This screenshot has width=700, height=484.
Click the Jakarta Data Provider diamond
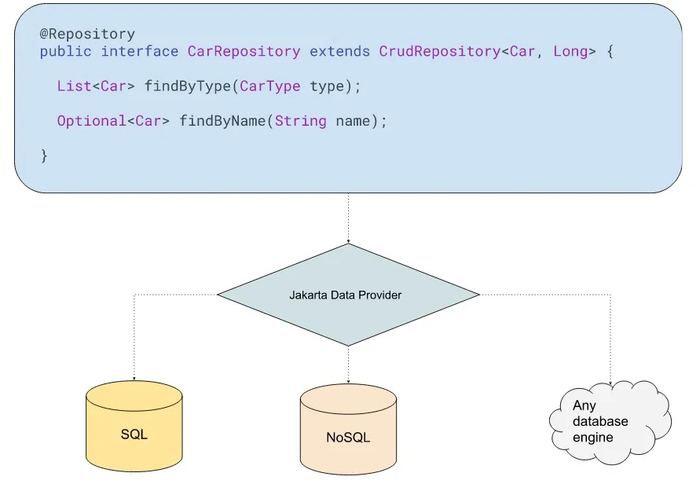pyautogui.click(x=348, y=295)
